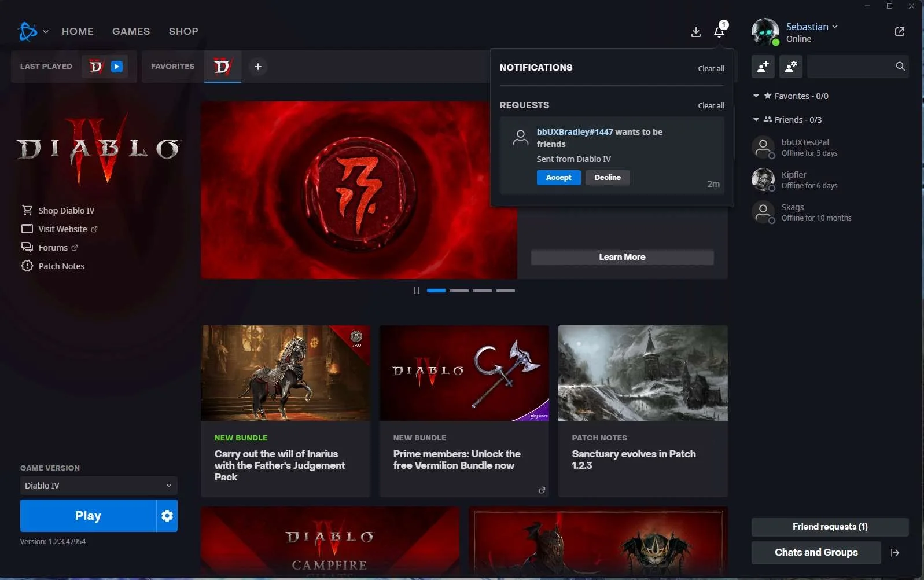Launch last played Diablo IV play icon
The width and height of the screenshot is (924, 580).
(x=117, y=67)
